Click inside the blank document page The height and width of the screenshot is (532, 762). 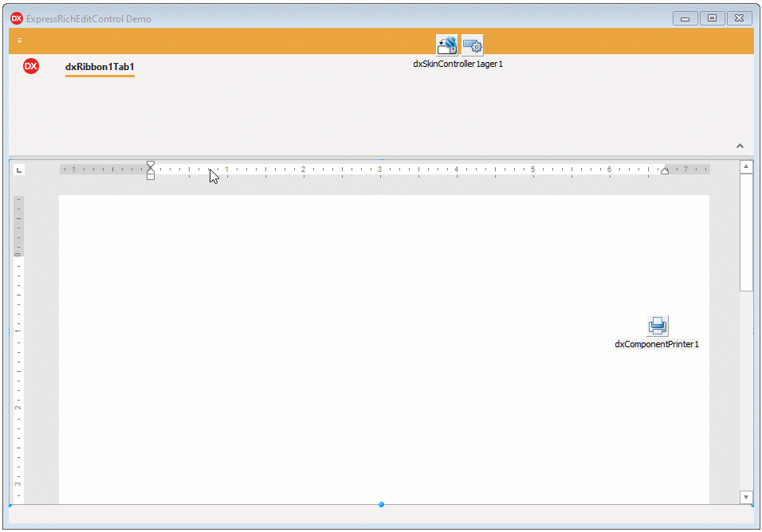384,350
